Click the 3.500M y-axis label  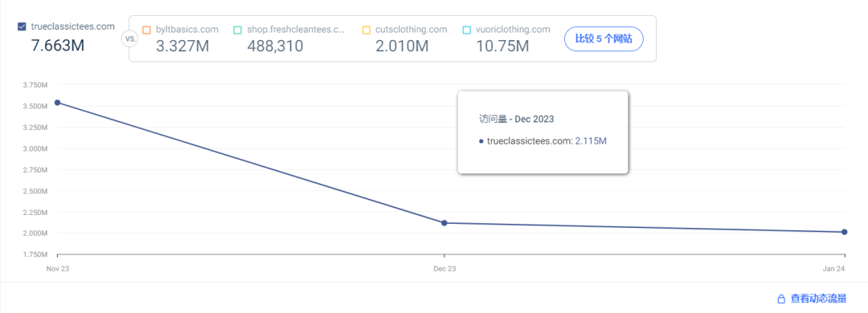[34, 106]
